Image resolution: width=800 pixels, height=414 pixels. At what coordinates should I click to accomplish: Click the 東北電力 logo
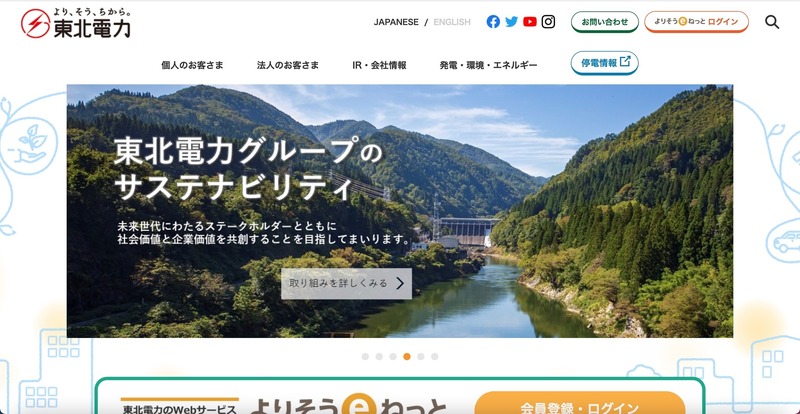(x=76, y=23)
